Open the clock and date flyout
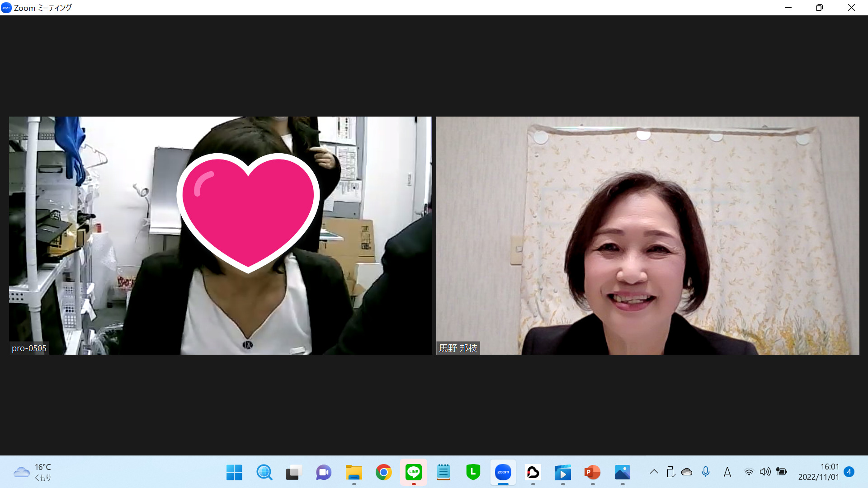Screen dimensions: 868x488 pyautogui.click(x=818, y=472)
